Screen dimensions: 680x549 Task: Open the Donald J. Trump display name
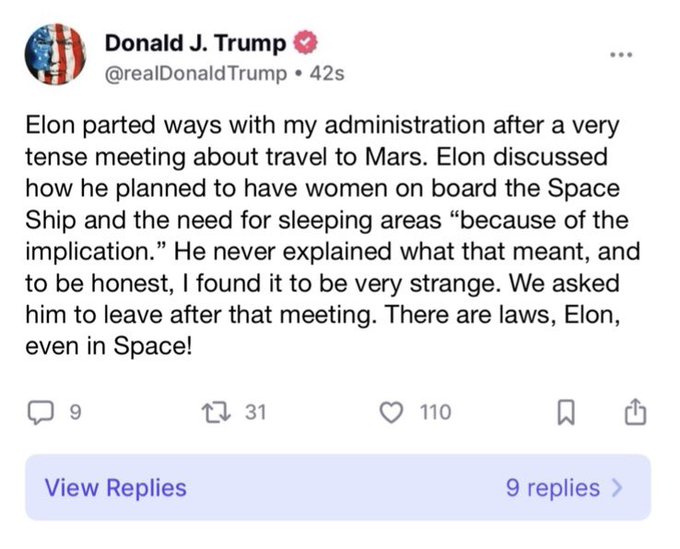[195, 43]
